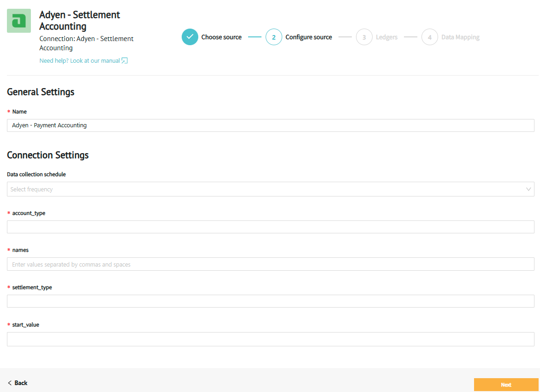This screenshot has width=540, height=392.
Task: Focus the names input field
Action: point(270,264)
